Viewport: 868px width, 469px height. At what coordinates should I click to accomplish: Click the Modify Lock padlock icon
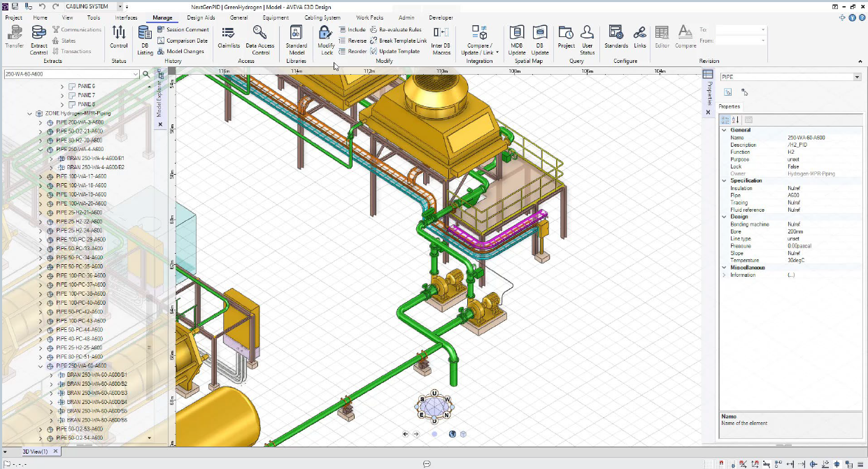pos(326,33)
